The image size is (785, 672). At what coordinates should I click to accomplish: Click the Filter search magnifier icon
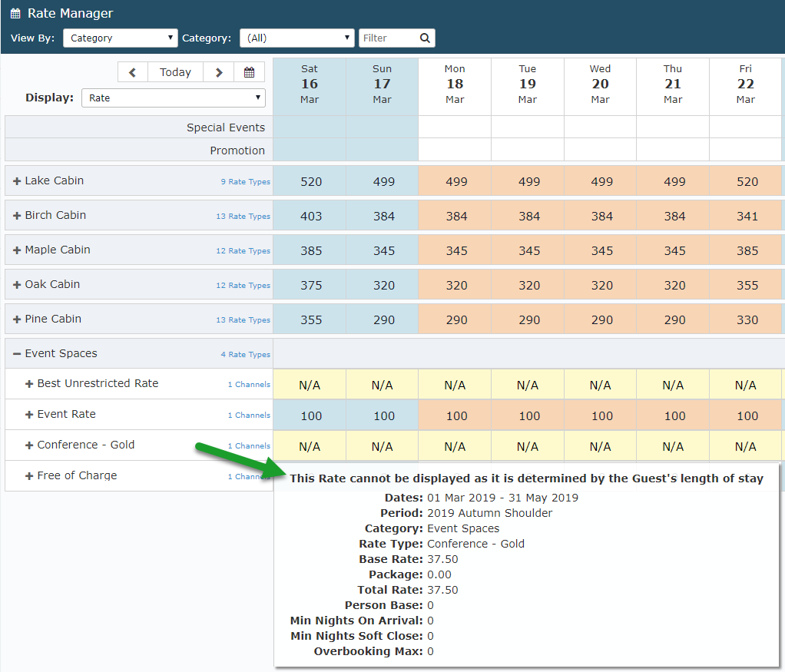click(x=425, y=38)
